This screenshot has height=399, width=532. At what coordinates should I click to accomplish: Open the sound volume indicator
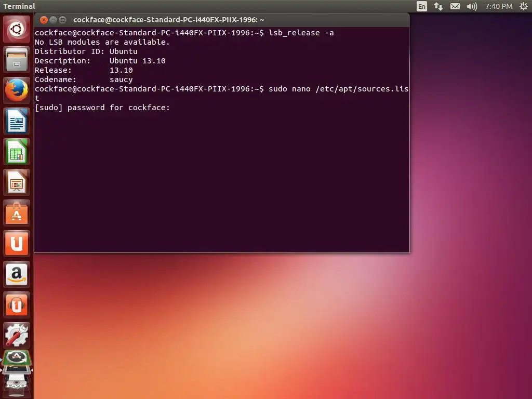point(472,6)
